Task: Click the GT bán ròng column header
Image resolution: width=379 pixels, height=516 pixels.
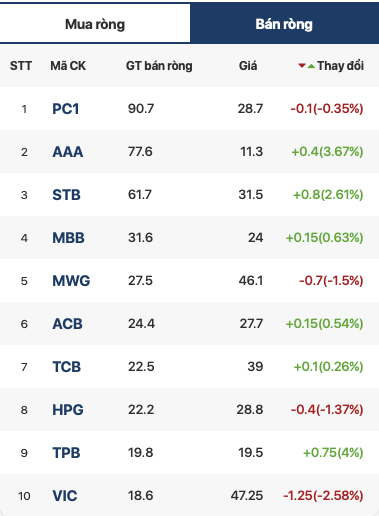Action: pos(159,66)
